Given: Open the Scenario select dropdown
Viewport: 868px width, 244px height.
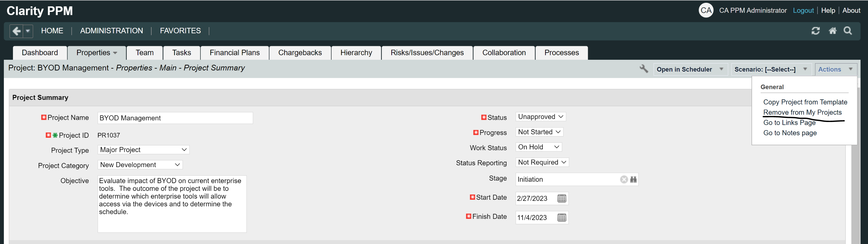Looking at the screenshot, I should [771, 69].
